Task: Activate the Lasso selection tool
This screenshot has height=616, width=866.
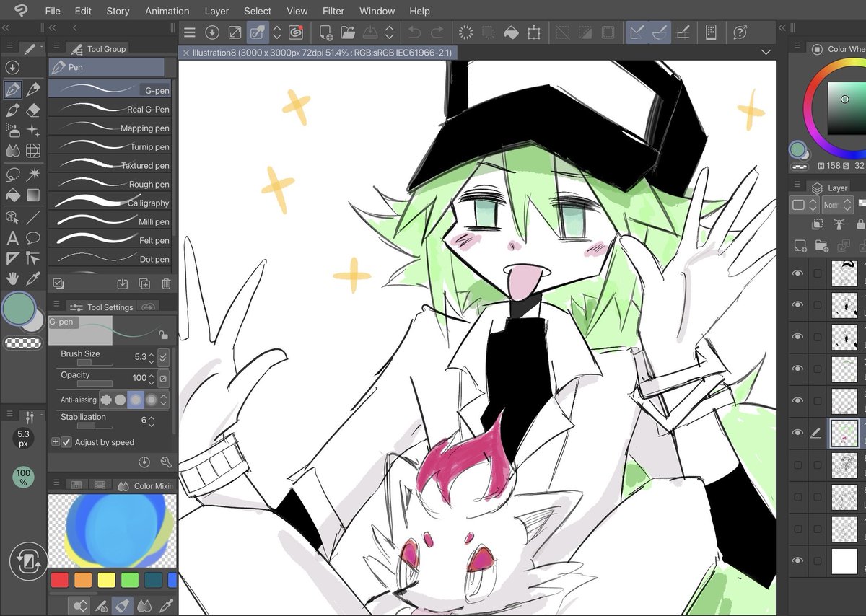Action: pyautogui.click(x=12, y=174)
